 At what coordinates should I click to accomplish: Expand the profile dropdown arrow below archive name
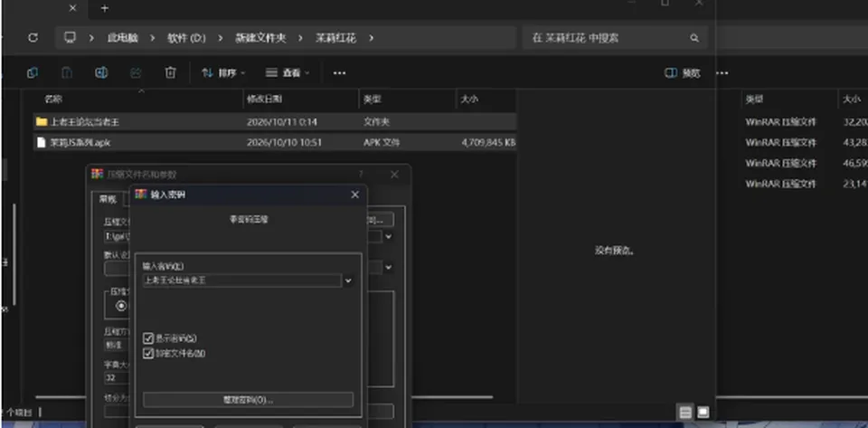pos(389,268)
